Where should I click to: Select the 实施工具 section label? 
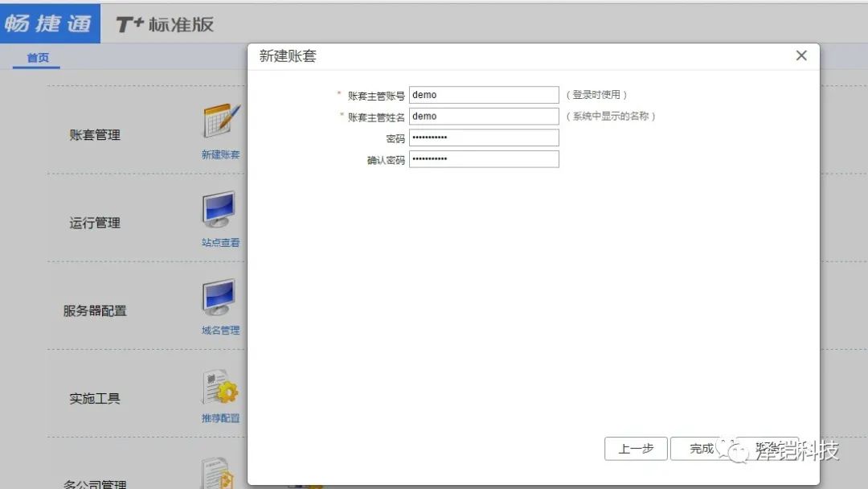click(95, 398)
